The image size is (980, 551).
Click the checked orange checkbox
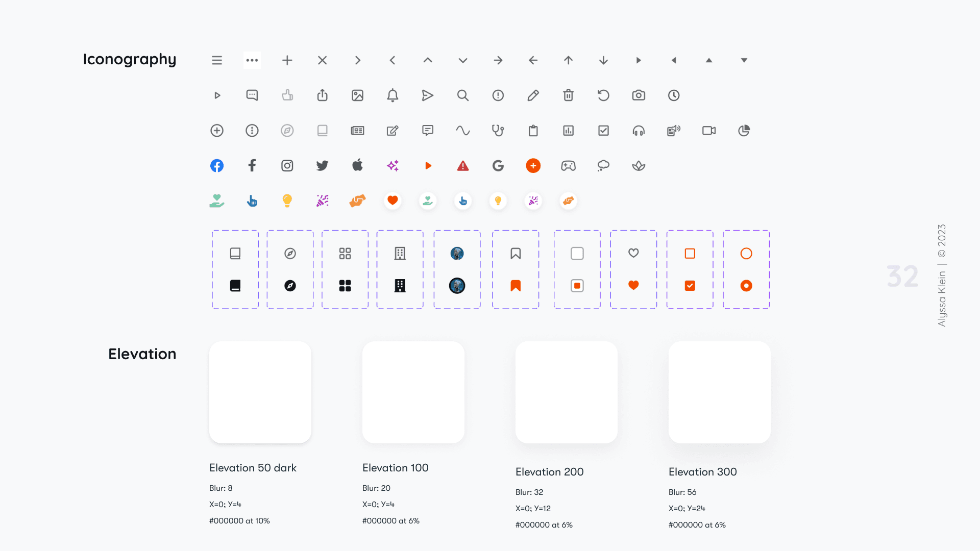tap(690, 286)
